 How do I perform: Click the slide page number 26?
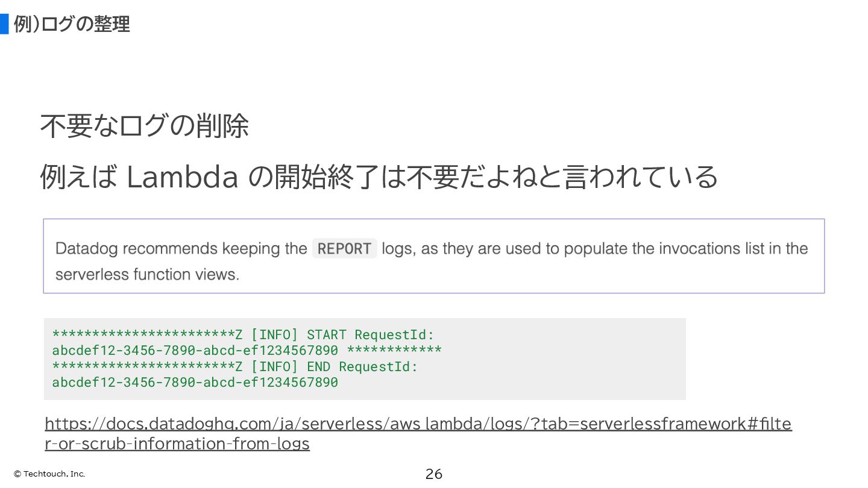434,474
